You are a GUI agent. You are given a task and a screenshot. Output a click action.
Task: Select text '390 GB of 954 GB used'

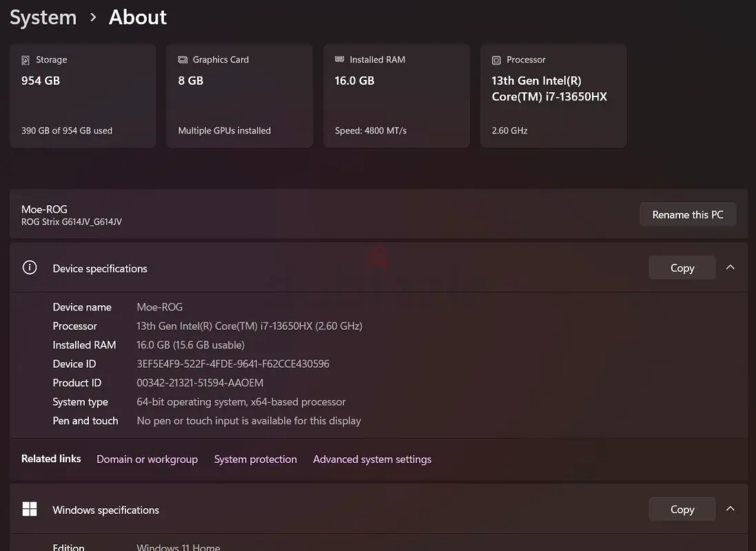click(x=67, y=131)
